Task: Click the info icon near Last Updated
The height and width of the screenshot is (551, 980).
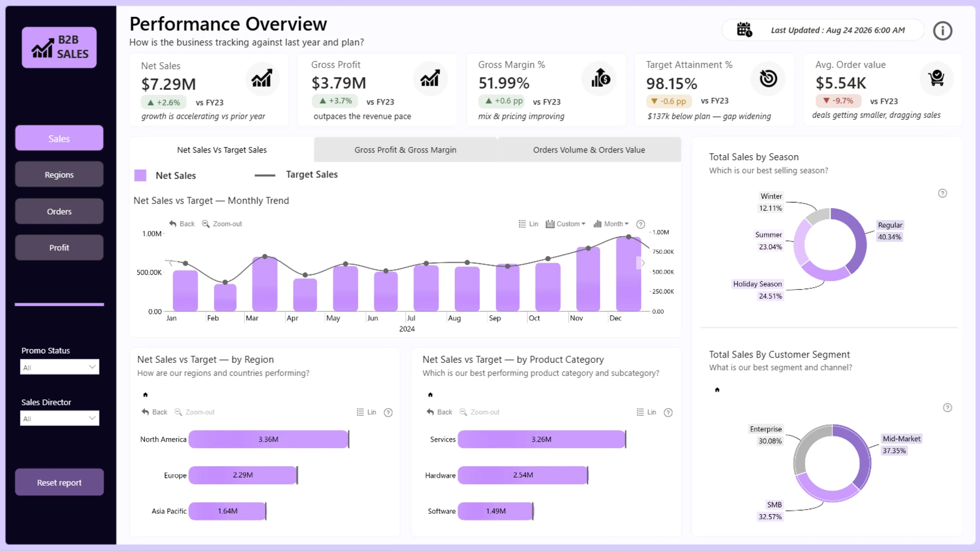Action: click(x=942, y=31)
